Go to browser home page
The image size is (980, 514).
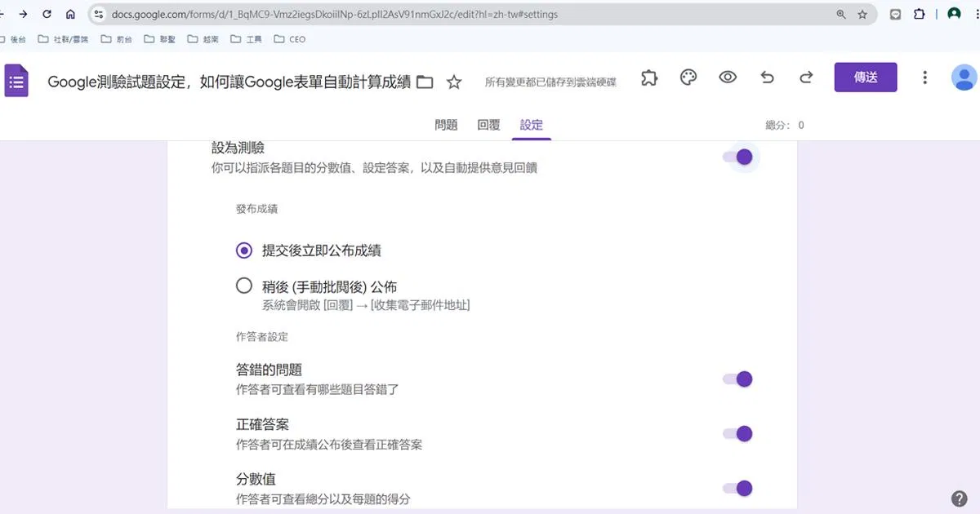click(70, 14)
